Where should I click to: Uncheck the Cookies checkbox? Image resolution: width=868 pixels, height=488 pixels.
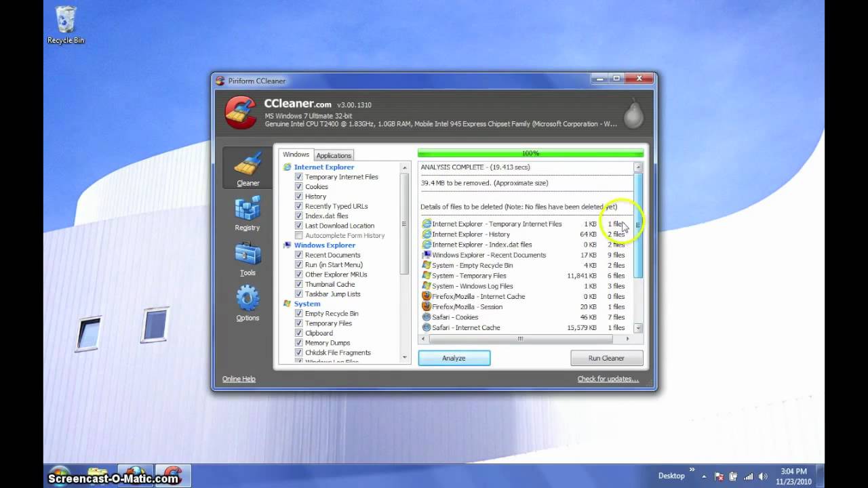pos(299,186)
